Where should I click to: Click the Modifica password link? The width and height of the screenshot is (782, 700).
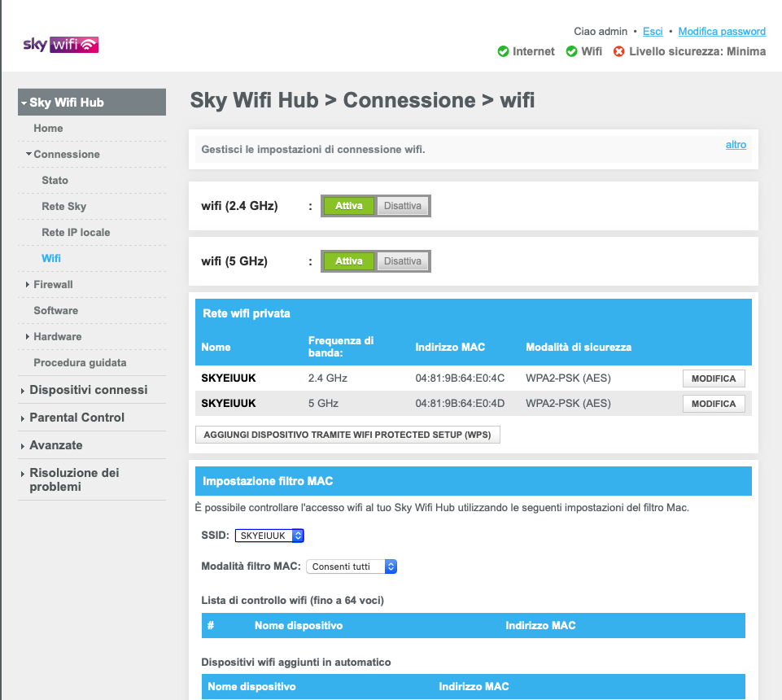tap(722, 32)
